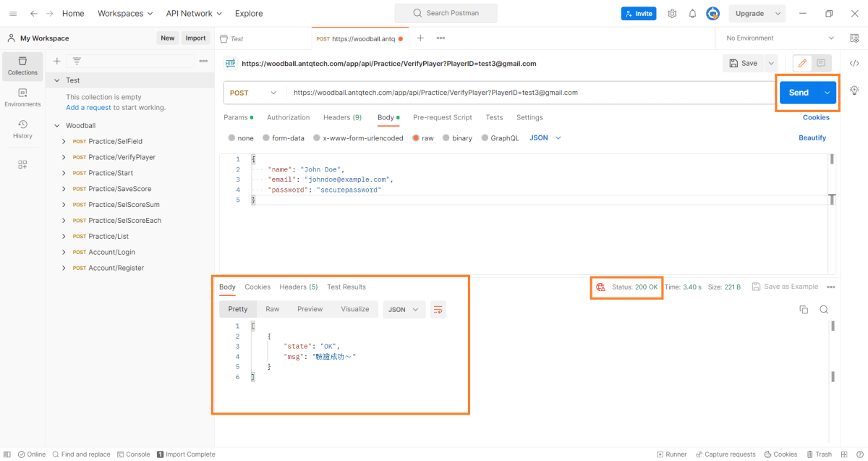Open collections panel options ellipsis
This screenshot has width=868, height=461.
click(x=203, y=61)
